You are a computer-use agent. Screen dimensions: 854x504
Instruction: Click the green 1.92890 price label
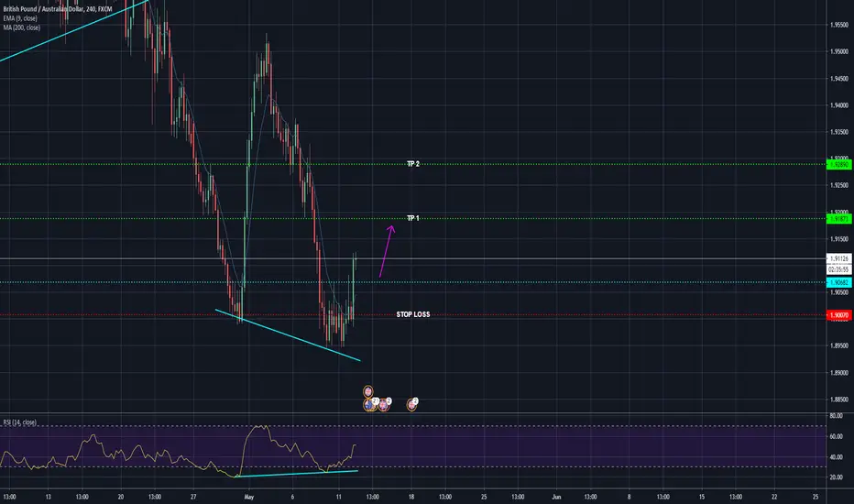[838, 165]
